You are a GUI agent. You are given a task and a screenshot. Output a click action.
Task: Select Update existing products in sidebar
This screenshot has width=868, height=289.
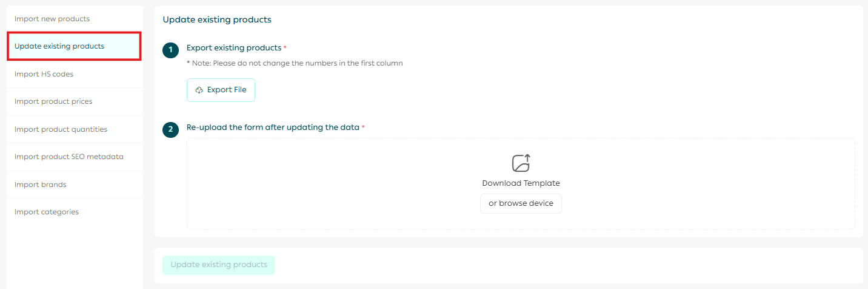click(59, 46)
